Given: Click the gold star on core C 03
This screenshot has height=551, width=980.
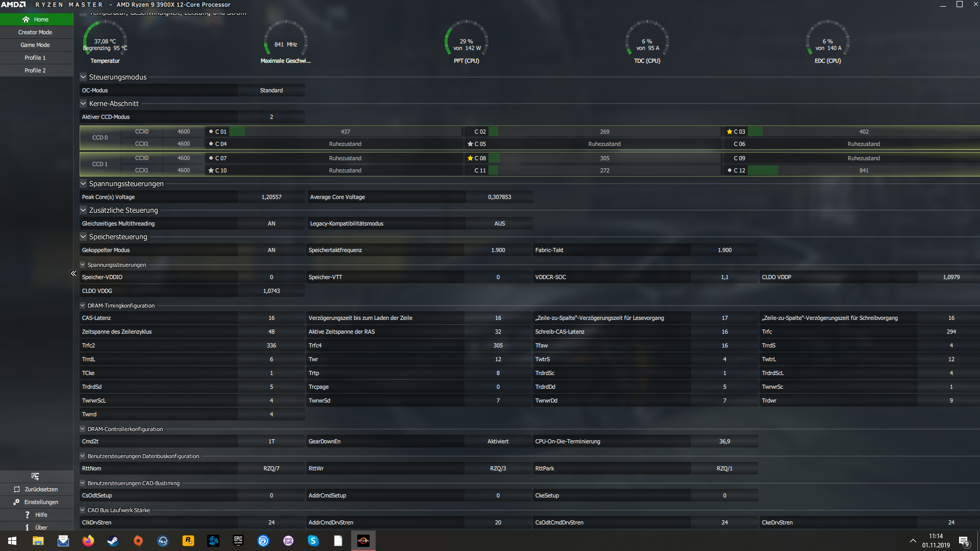Looking at the screenshot, I should (x=729, y=132).
